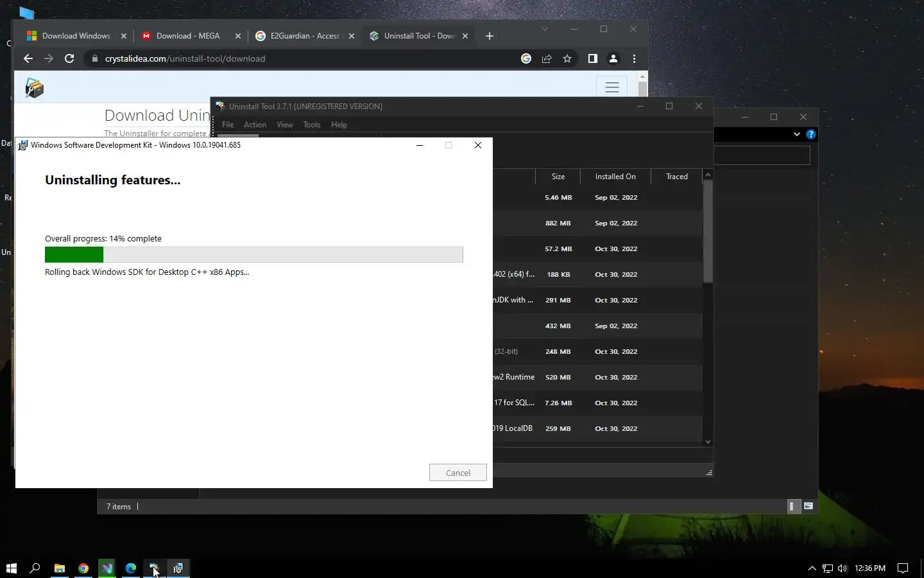Click the overall progress bar in SDK dialog
The image size is (924, 578).
[253, 254]
